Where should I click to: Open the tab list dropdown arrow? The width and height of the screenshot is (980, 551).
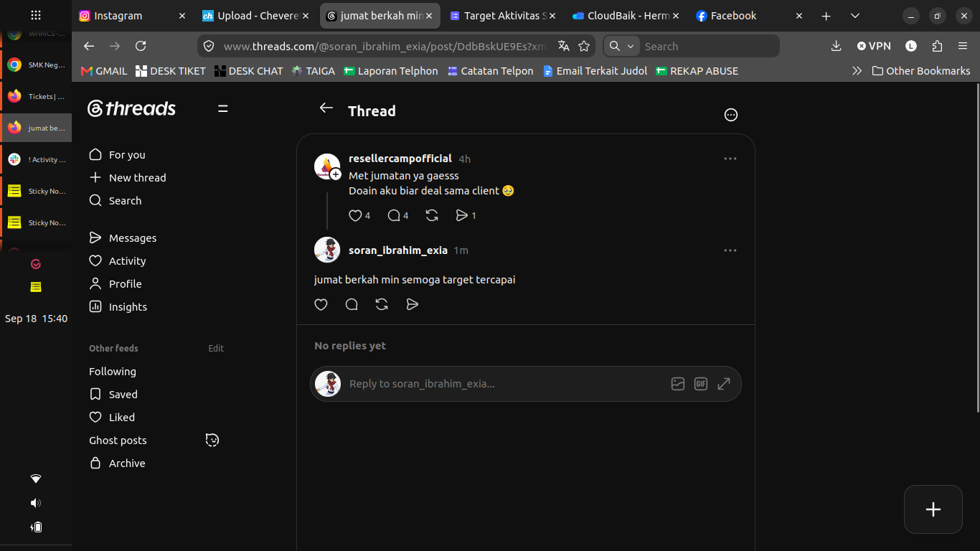tap(854, 16)
